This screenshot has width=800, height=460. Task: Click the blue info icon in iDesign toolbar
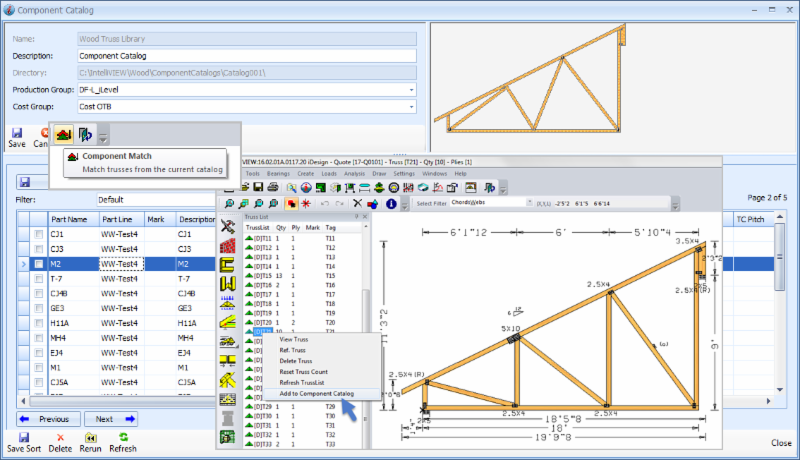pyautogui.click(x=391, y=204)
